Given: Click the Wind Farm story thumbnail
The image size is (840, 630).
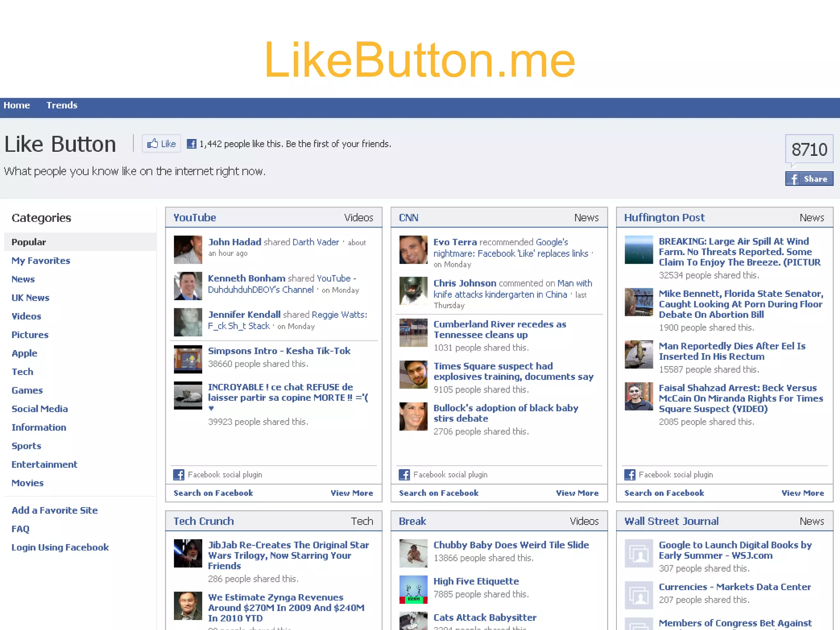Looking at the screenshot, I should 639,249.
